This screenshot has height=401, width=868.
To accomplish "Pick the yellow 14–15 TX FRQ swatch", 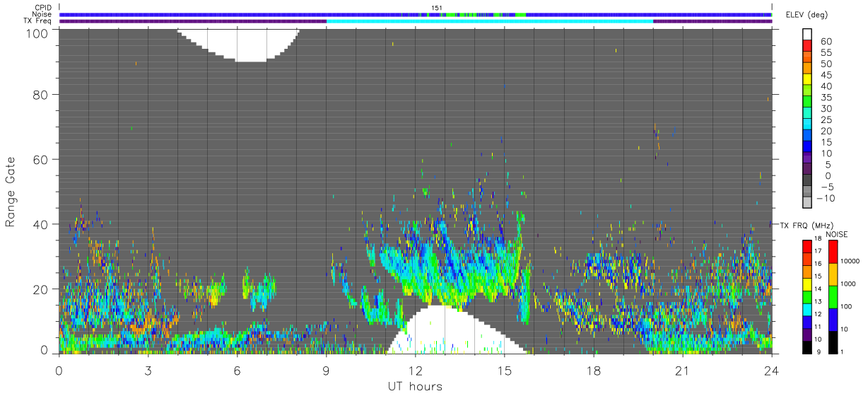I will (807, 283).
